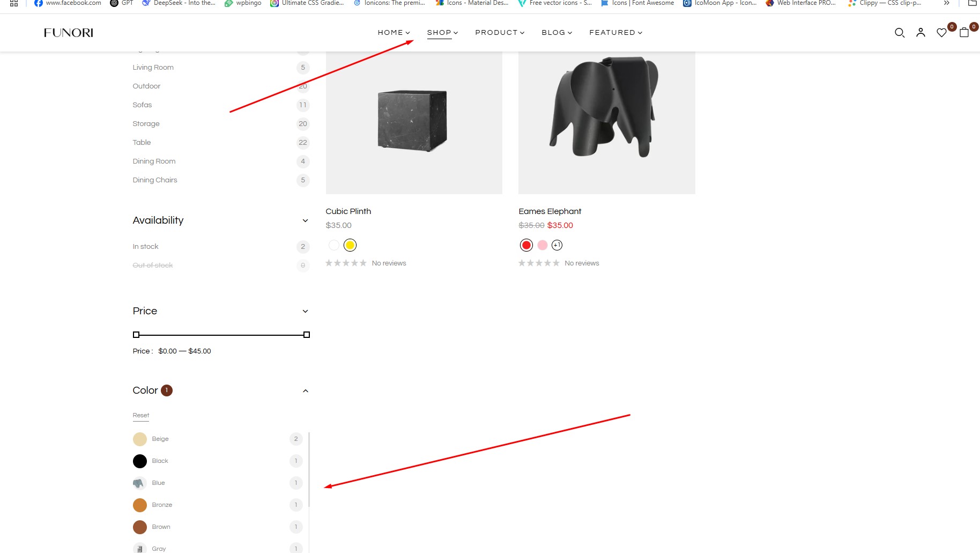The width and height of the screenshot is (980, 553).
Task: Open the GPT bookmark
Action: (x=122, y=3)
